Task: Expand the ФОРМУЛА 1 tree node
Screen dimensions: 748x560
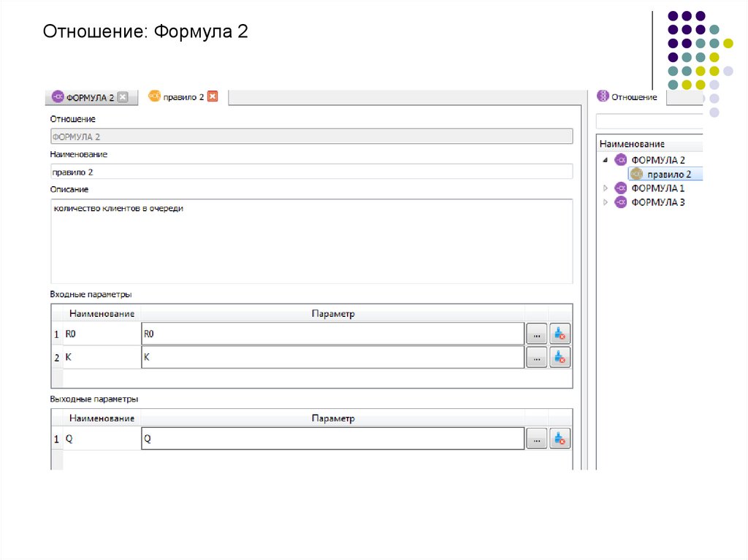Action: click(x=606, y=188)
